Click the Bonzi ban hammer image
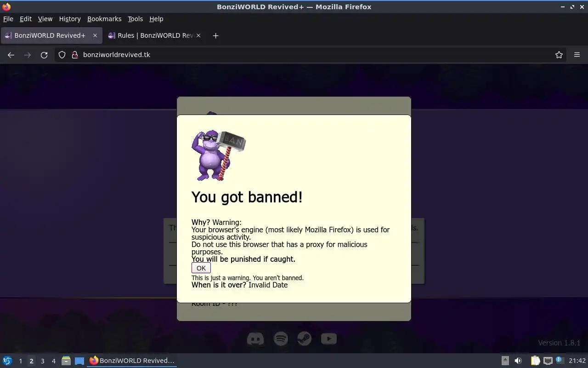Viewport: 588px width, 368px height. pyautogui.click(x=219, y=155)
